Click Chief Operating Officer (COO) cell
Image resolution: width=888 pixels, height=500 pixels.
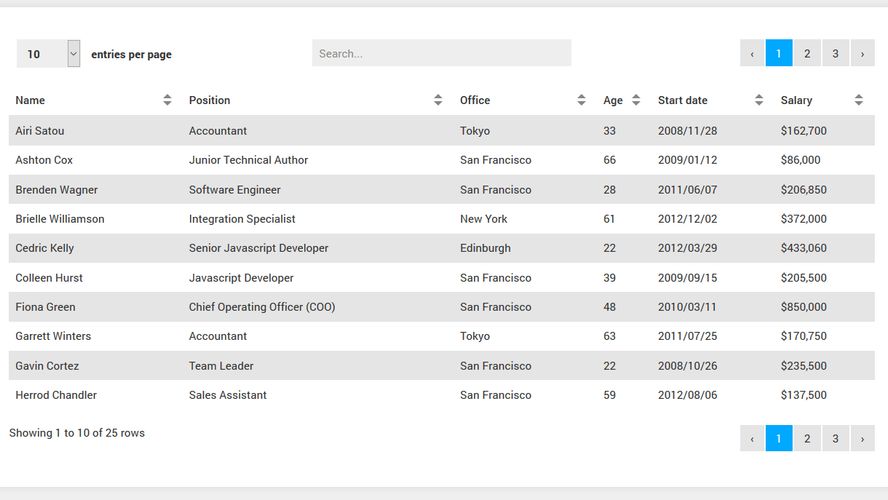click(x=262, y=307)
